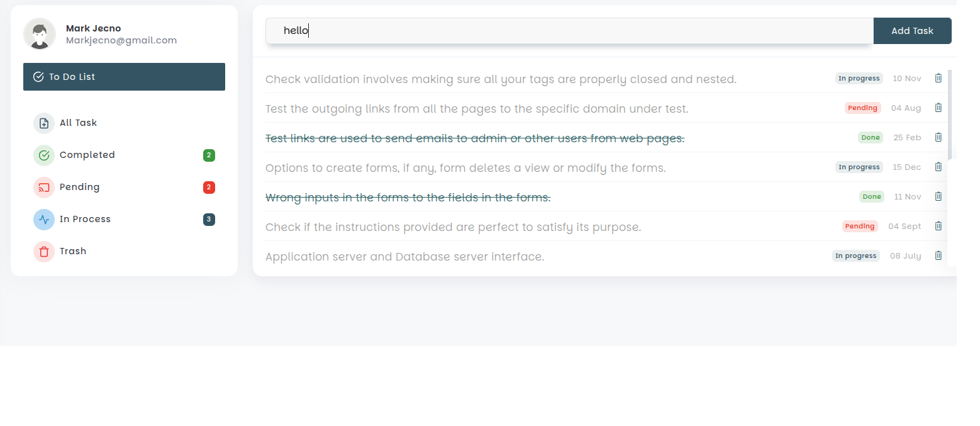
Task: Delete the 'Test the outgoing links' task
Action: tap(938, 108)
